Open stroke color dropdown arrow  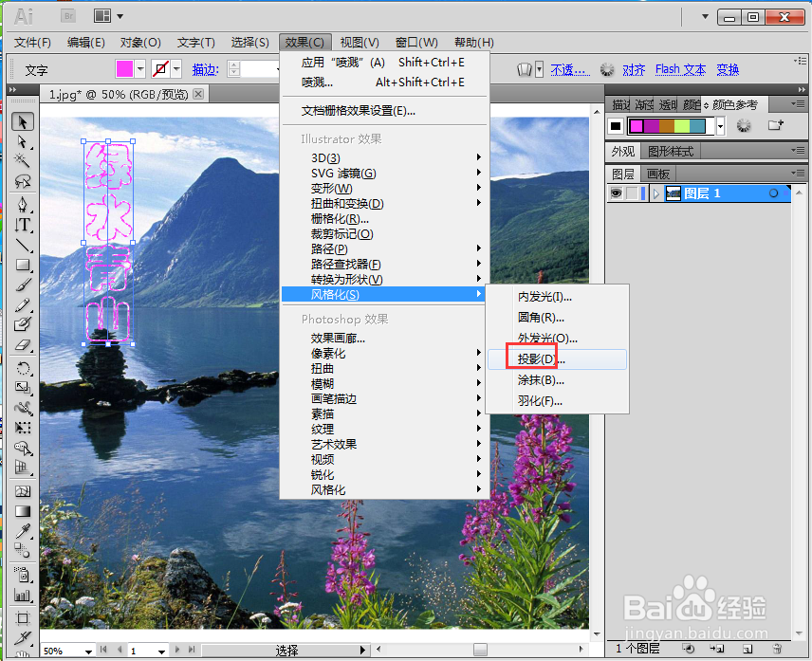(x=176, y=69)
